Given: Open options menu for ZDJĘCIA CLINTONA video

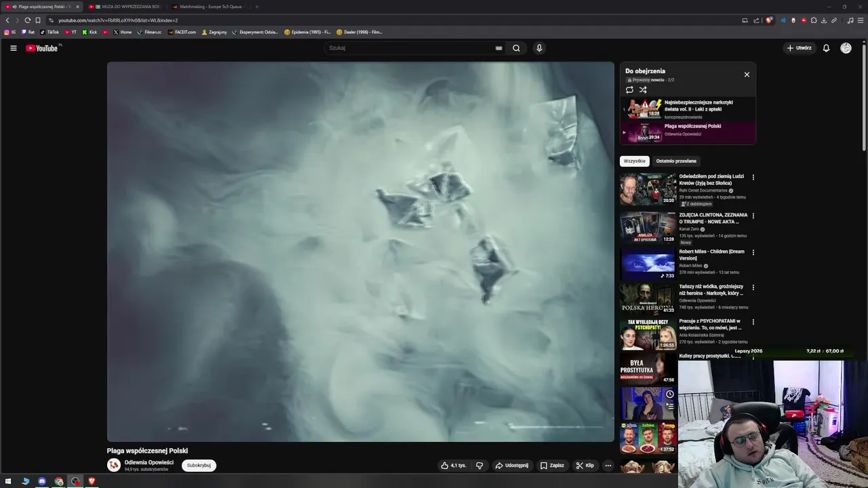Looking at the screenshot, I should click(753, 216).
